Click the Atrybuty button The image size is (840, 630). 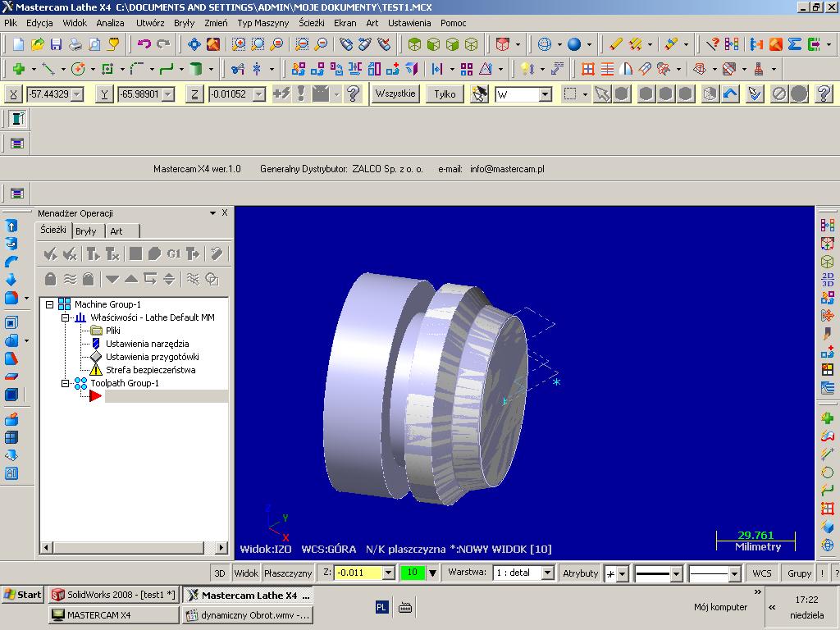click(x=580, y=573)
